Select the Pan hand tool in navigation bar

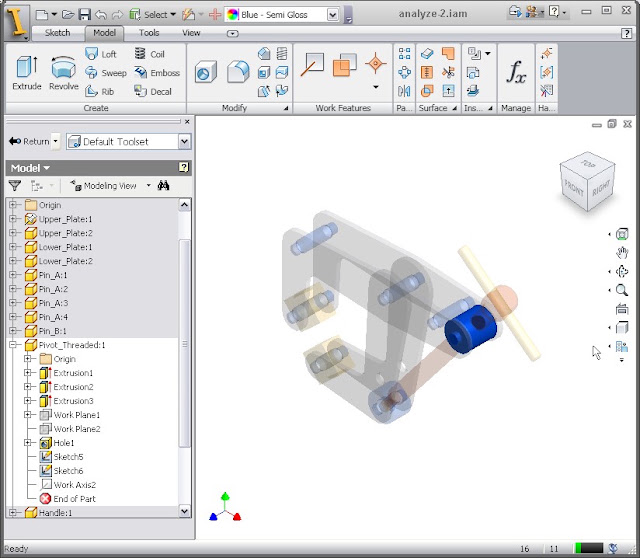[x=622, y=253]
